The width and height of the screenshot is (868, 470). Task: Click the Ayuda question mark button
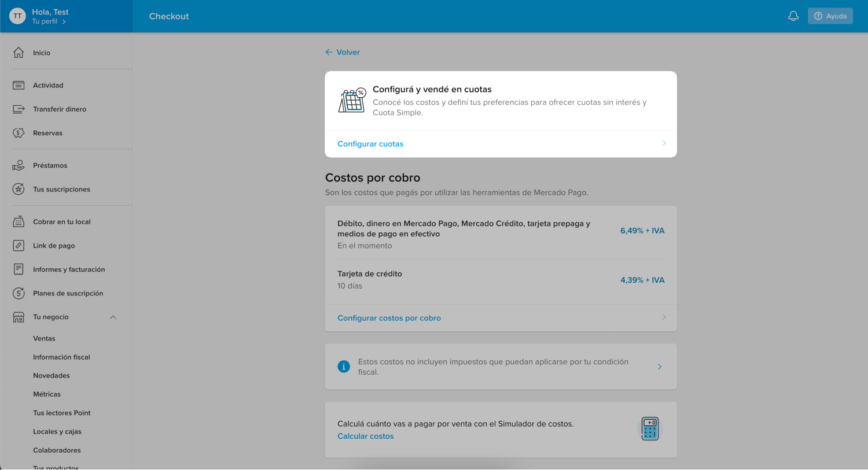tap(830, 16)
